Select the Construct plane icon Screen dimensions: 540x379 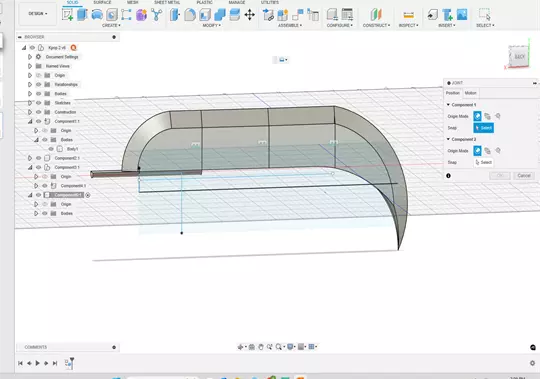pyautogui.click(x=376, y=15)
